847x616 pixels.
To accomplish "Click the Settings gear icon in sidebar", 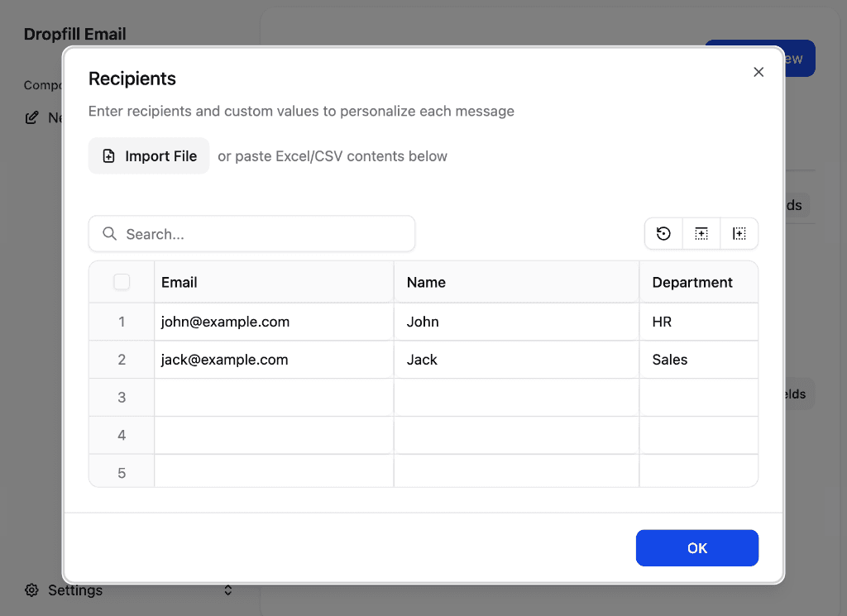I will click(32, 590).
